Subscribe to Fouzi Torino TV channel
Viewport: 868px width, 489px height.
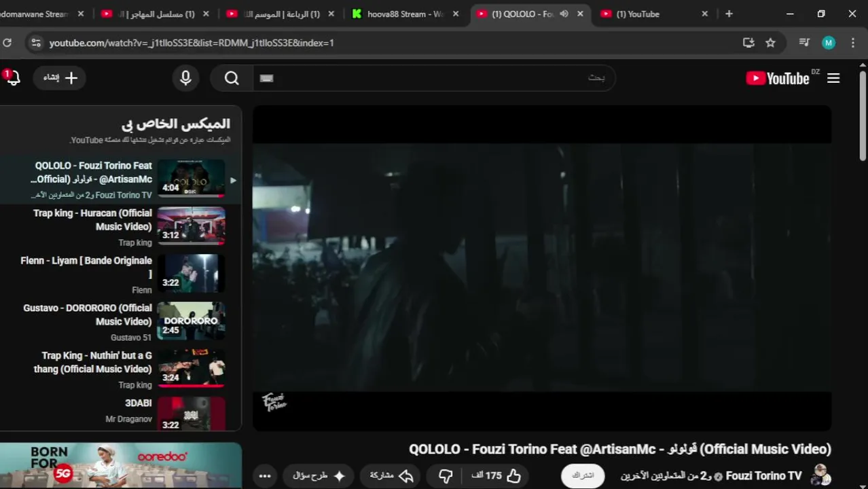[583, 475]
